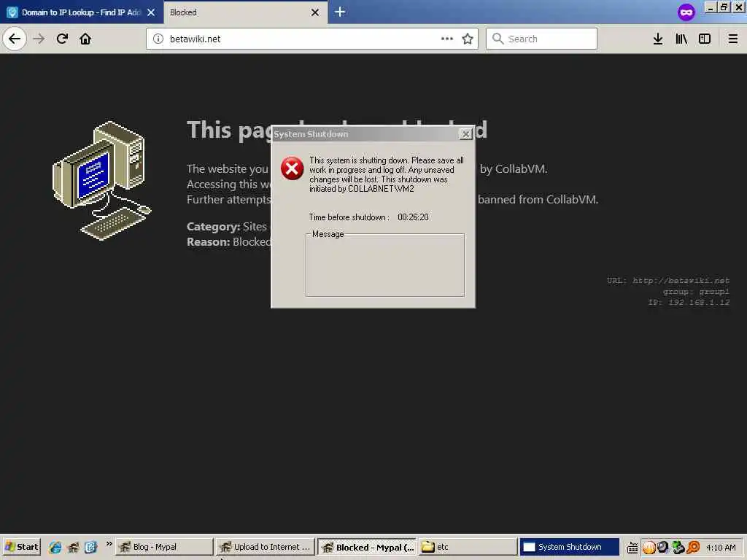Switch to Blog - Mypal taskbar window
Screen dimensions: 747x560
click(164, 547)
